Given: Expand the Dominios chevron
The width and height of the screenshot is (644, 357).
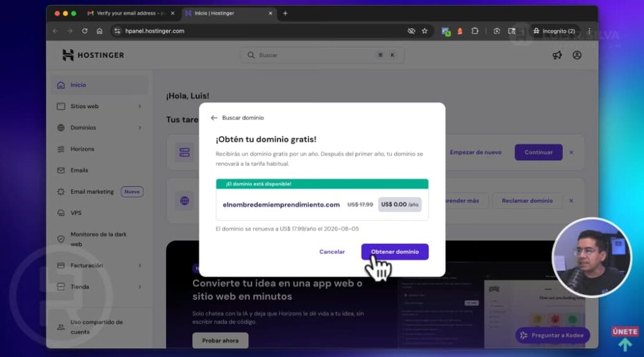Looking at the screenshot, I should click(x=140, y=128).
